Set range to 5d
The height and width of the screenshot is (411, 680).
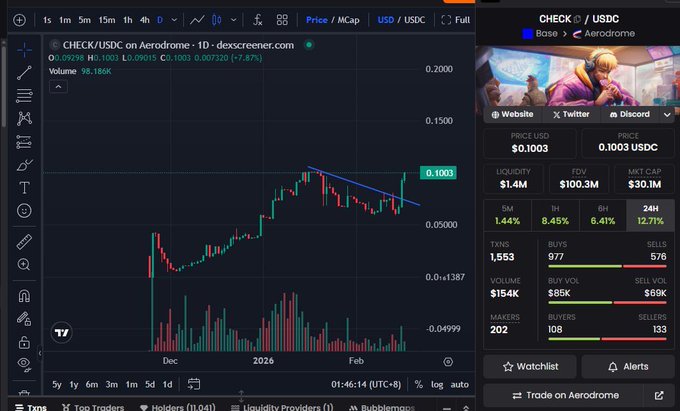click(x=150, y=385)
